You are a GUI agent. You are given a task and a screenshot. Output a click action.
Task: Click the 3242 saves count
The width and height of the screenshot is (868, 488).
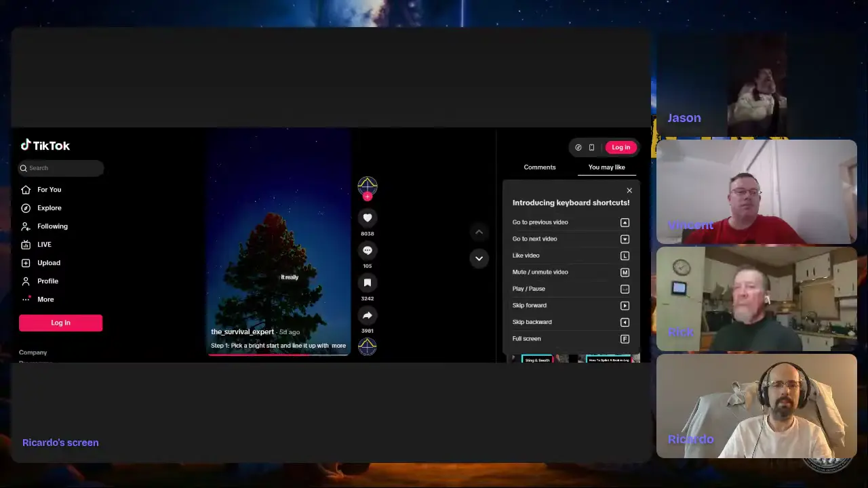coord(368,299)
